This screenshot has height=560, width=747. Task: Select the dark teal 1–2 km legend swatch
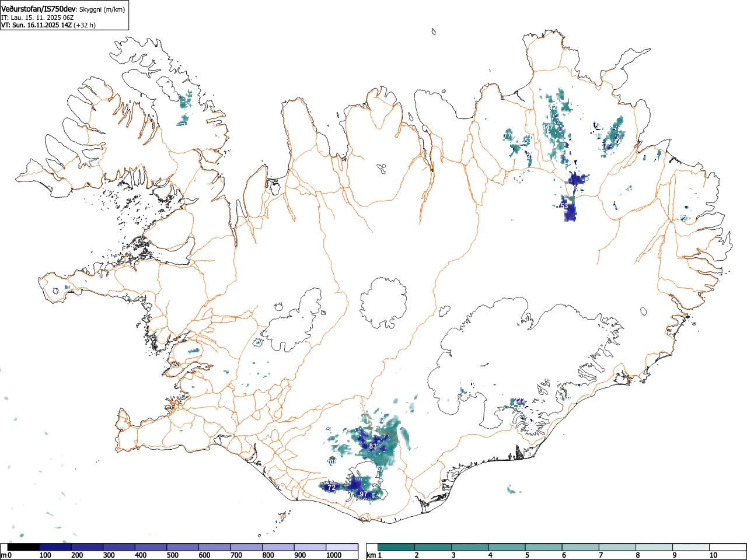point(396,547)
